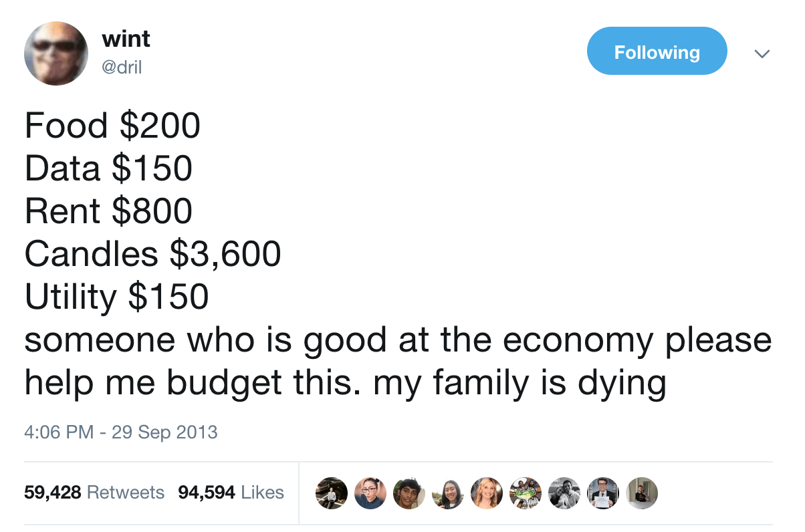Open wint's profile picture

pyautogui.click(x=56, y=54)
